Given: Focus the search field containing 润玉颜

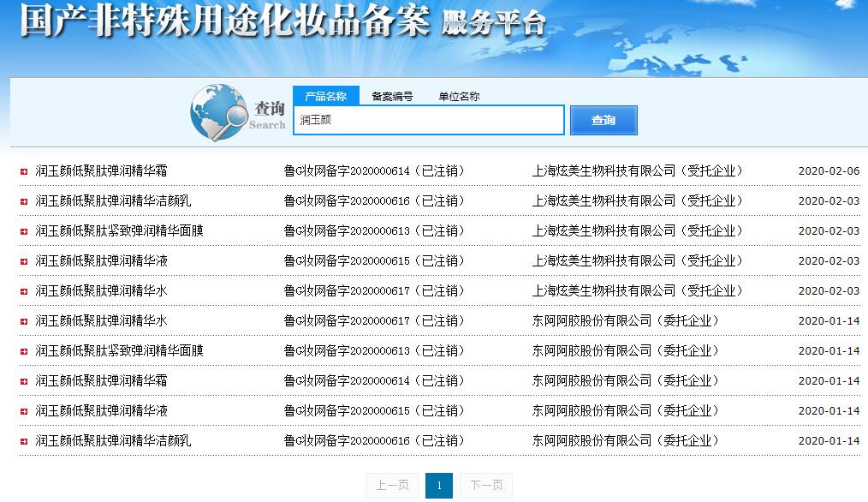Looking at the screenshot, I should (429, 120).
